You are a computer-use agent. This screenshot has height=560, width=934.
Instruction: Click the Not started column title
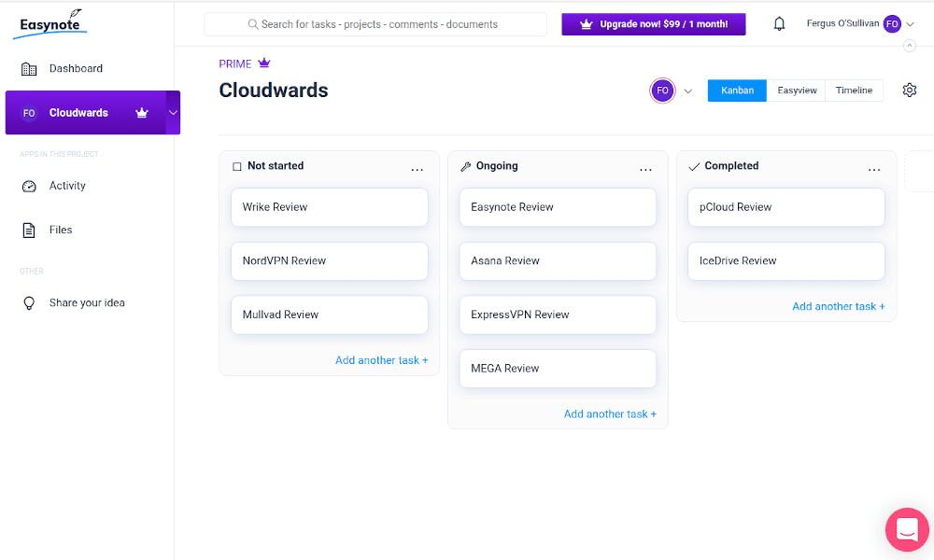tap(276, 166)
